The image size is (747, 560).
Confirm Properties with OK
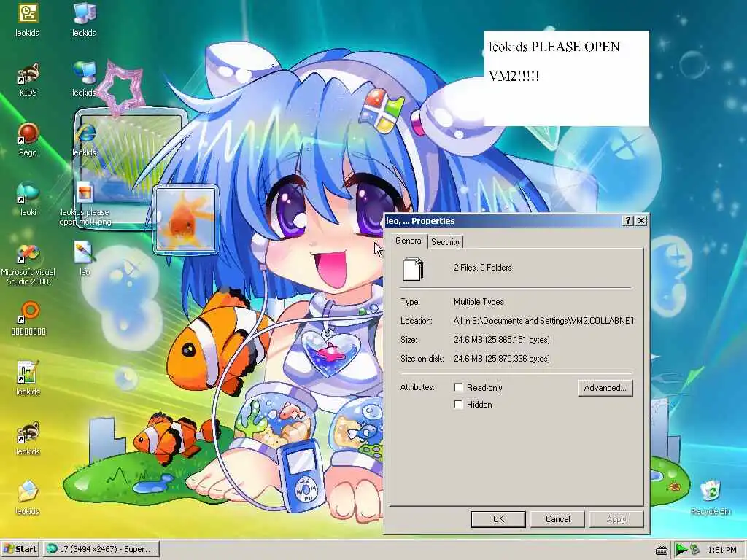pyautogui.click(x=498, y=519)
